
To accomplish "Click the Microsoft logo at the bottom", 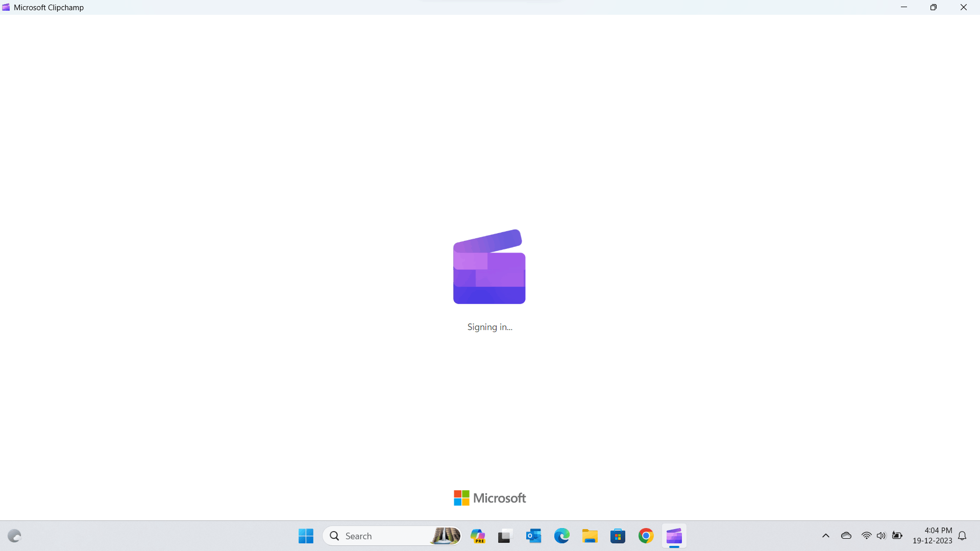I will pyautogui.click(x=489, y=498).
